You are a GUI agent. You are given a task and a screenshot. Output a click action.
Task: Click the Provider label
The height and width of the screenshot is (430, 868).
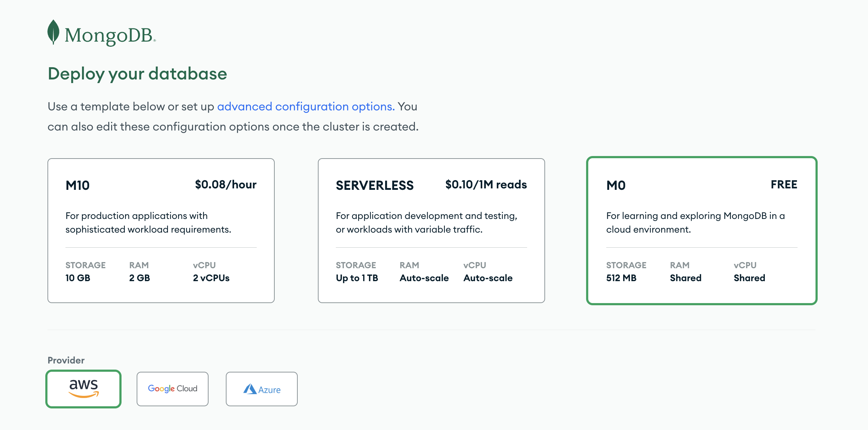click(x=66, y=360)
